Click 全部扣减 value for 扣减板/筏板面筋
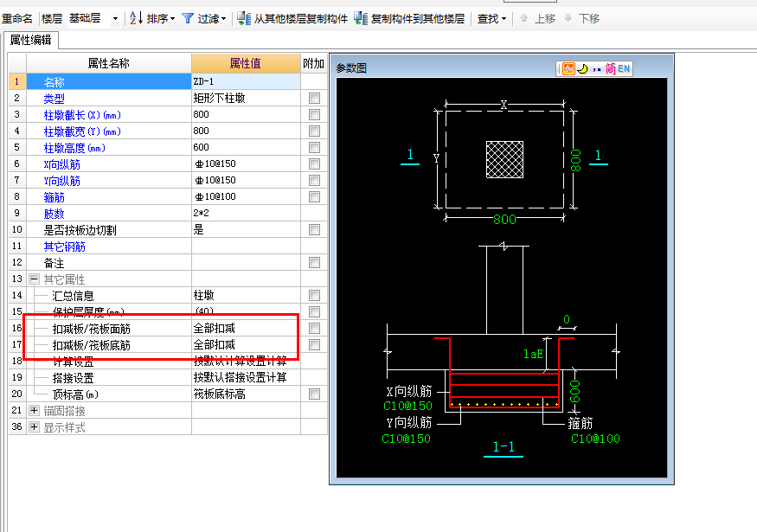757x532 pixels. (246, 328)
